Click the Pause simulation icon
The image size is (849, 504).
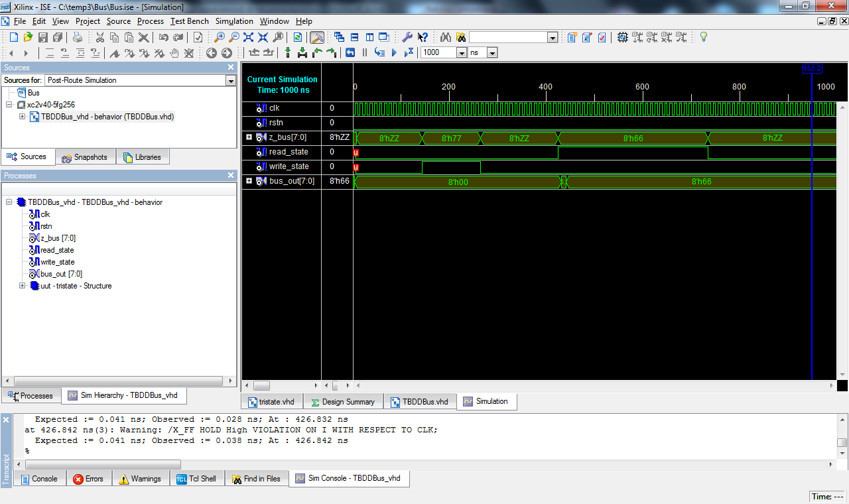365,52
